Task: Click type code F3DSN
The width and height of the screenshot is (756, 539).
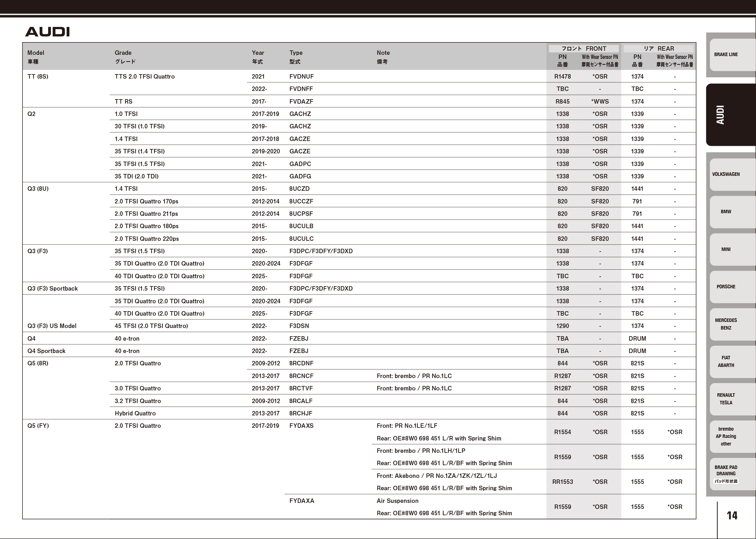Action: (299, 326)
